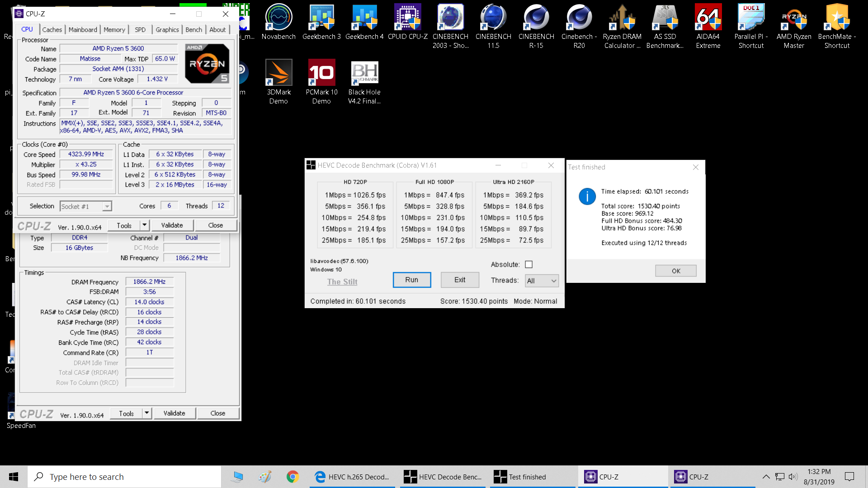
Task: Switch to the Graphics tab
Action: [167, 30]
